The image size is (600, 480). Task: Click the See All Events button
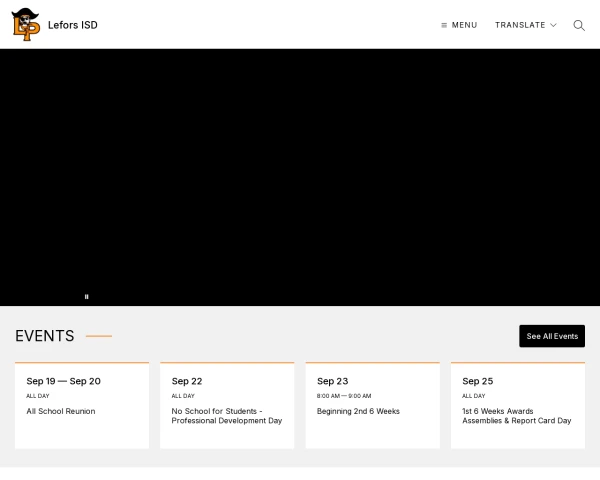pyautogui.click(x=552, y=336)
